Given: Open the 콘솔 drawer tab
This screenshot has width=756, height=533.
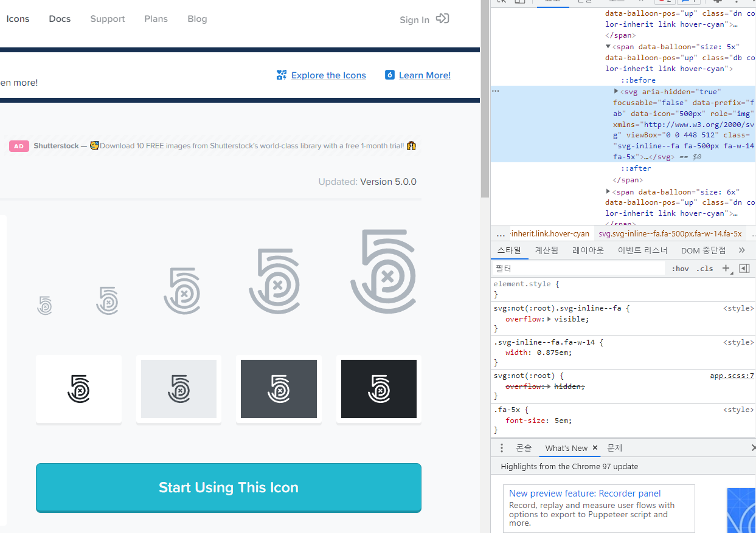Looking at the screenshot, I should click(524, 448).
